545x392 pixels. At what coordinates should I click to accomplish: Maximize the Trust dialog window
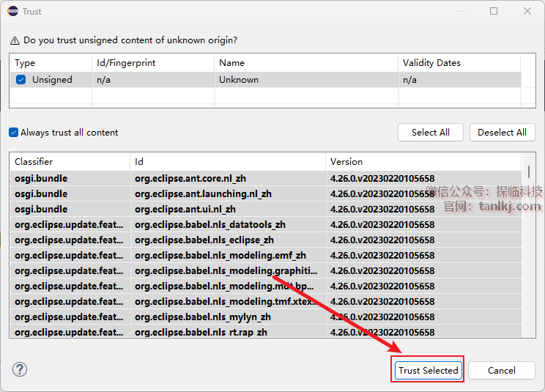pos(494,11)
